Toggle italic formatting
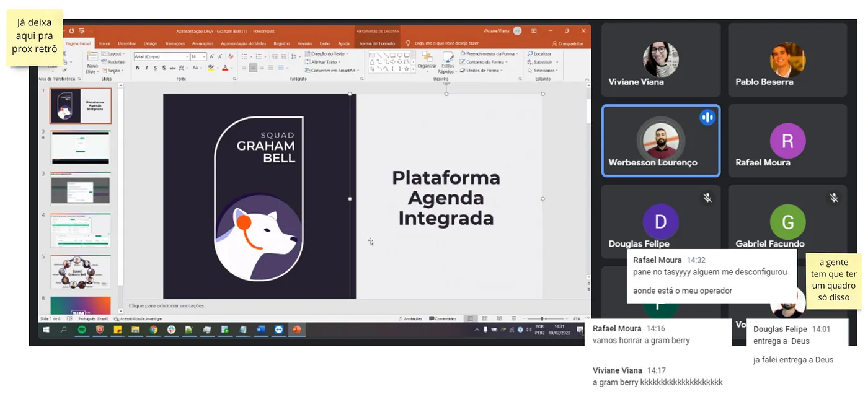This screenshot has width=868, height=402. [146, 68]
